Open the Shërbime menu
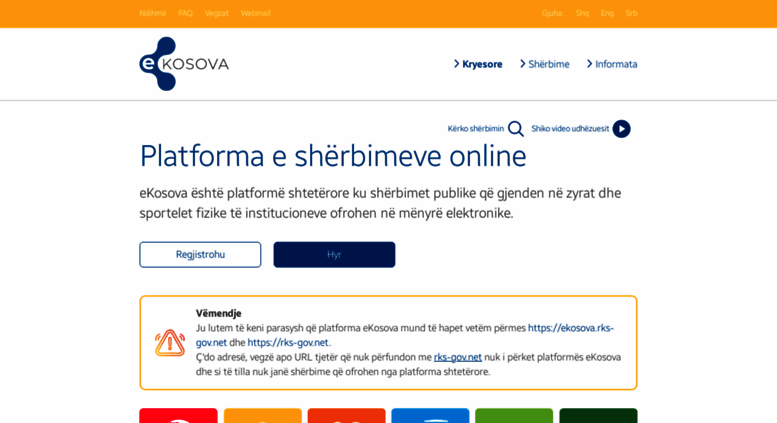777x423 pixels. pyautogui.click(x=545, y=64)
